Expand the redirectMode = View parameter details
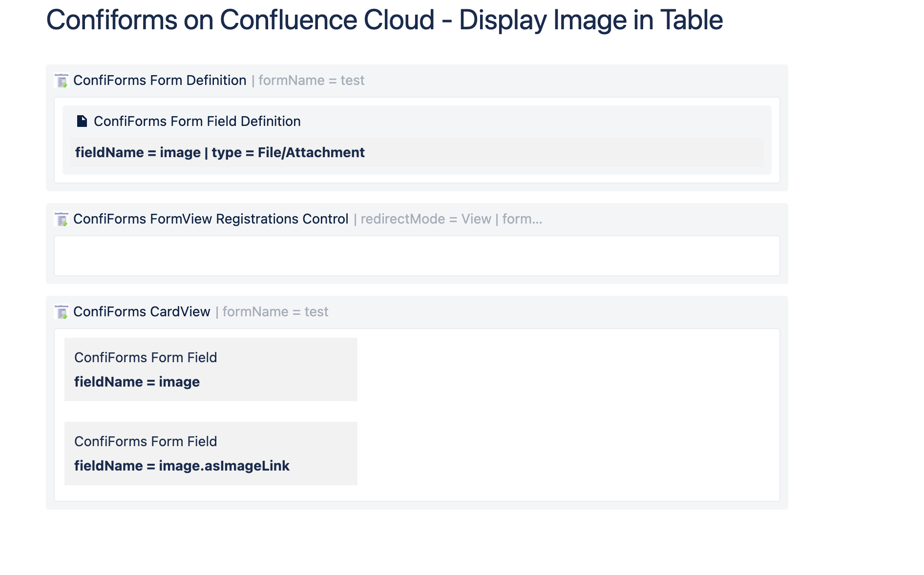This screenshot has height=575, width=924. coord(425,219)
